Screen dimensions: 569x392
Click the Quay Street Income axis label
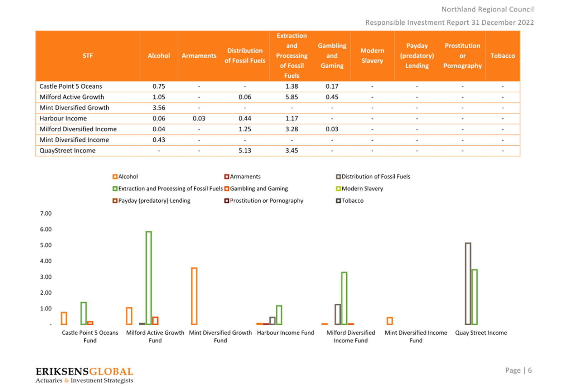481,333
